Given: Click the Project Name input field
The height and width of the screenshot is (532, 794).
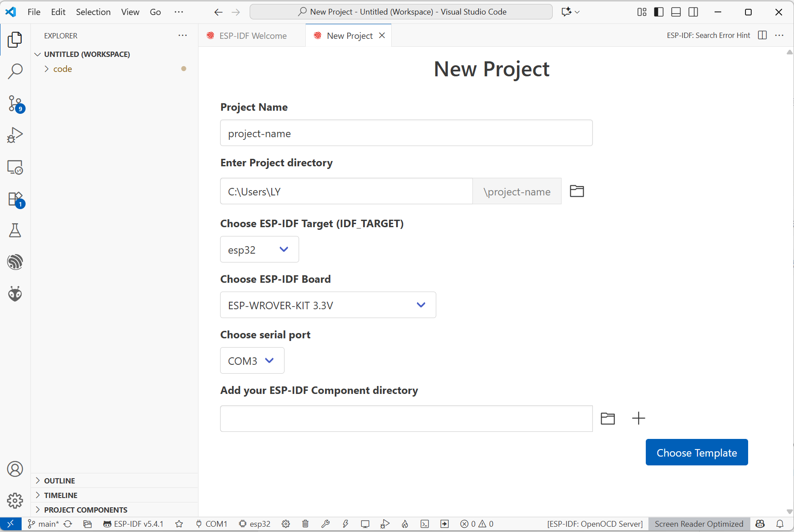Looking at the screenshot, I should click(x=406, y=133).
